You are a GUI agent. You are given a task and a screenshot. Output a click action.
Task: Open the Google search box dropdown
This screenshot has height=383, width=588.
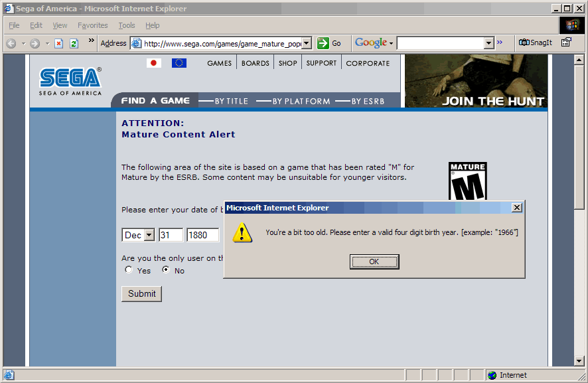(488, 43)
